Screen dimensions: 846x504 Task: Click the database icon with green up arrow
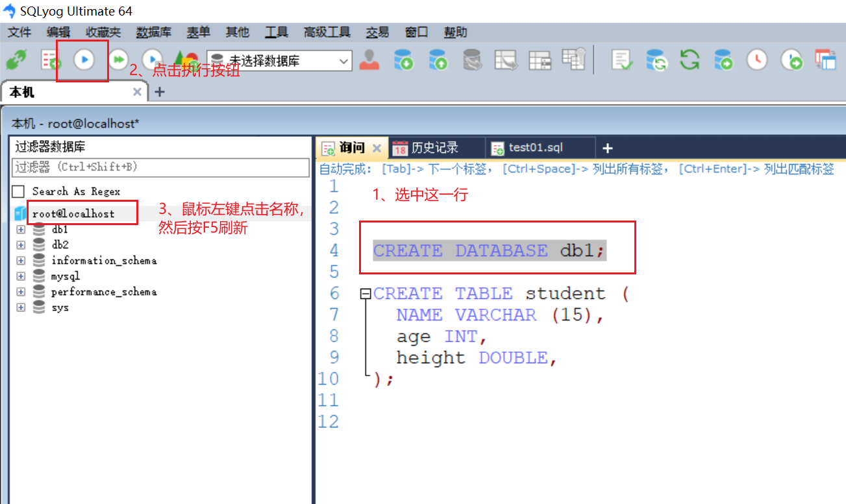tap(438, 60)
